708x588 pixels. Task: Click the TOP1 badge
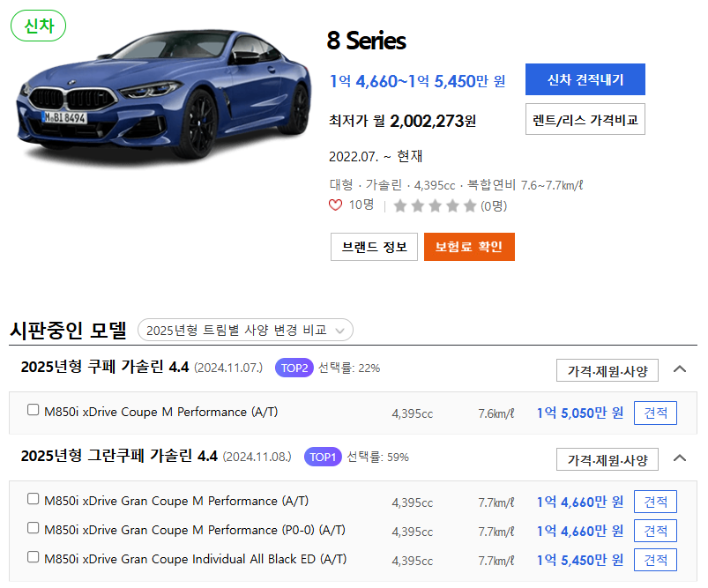tap(323, 457)
